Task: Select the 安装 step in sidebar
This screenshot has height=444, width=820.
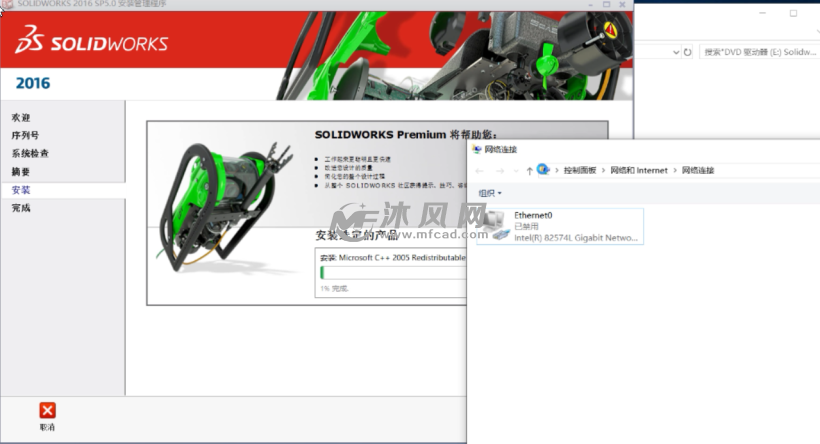Action: [x=21, y=190]
